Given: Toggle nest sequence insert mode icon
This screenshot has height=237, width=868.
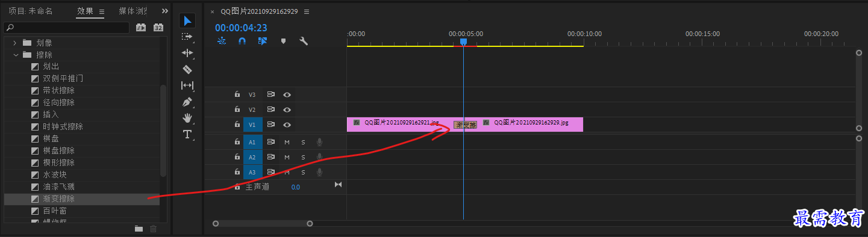Looking at the screenshot, I should 222,42.
